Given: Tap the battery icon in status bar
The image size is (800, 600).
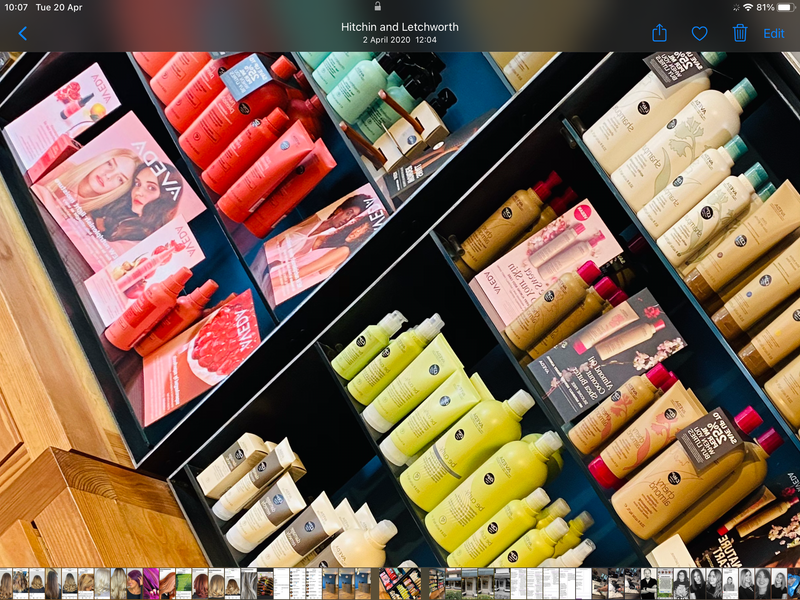Looking at the screenshot, I should tap(787, 7).
